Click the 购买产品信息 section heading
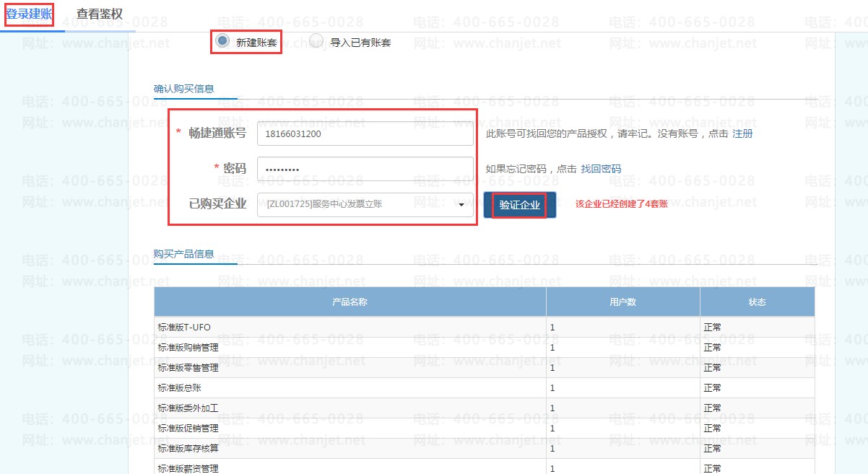The image size is (868, 474). [184, 254]
